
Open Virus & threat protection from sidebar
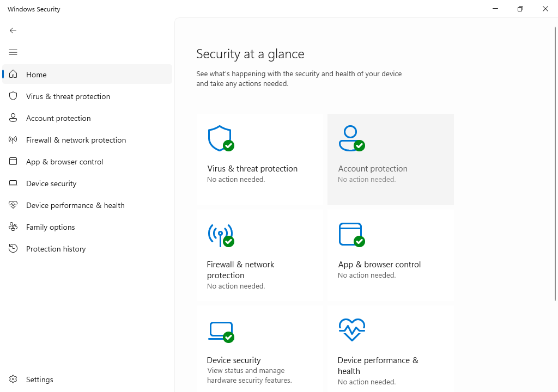pos(68,96)
